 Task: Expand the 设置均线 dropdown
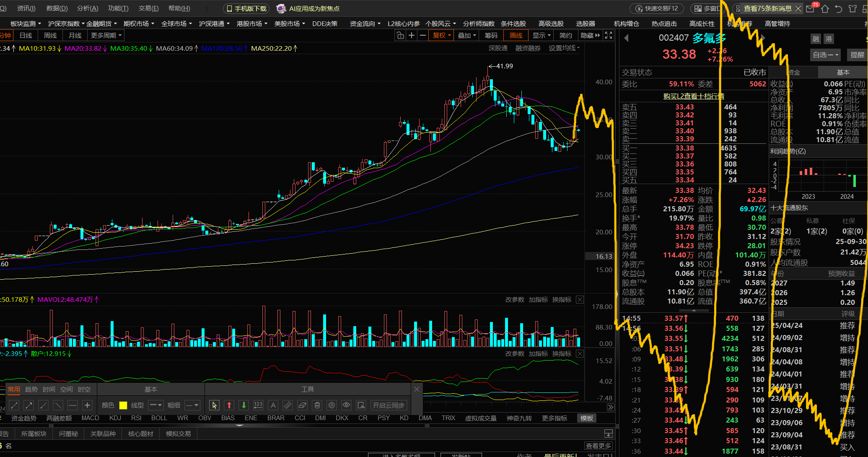click(564, 48)
